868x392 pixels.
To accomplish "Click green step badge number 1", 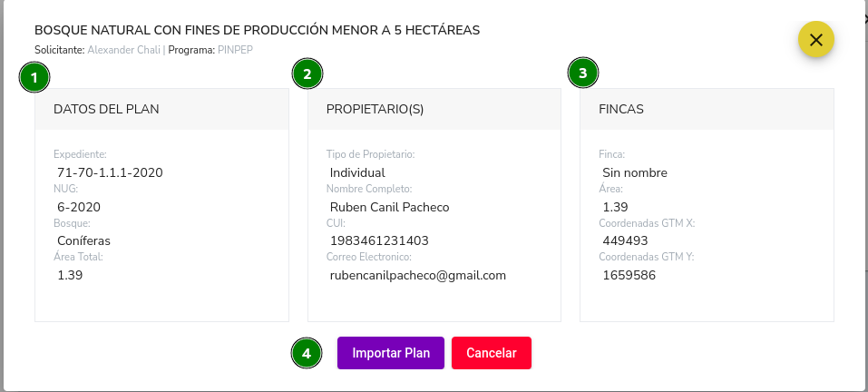I will tap(34, 77).
